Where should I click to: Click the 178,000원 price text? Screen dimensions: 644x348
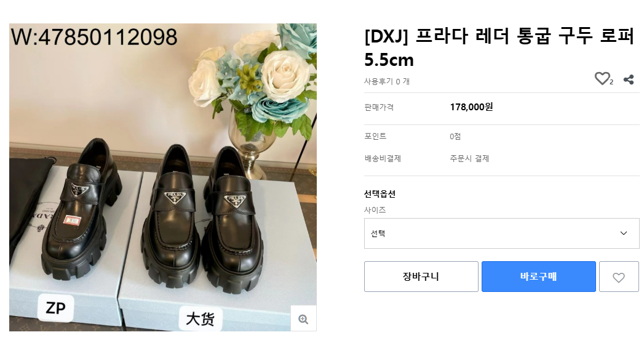471,107
